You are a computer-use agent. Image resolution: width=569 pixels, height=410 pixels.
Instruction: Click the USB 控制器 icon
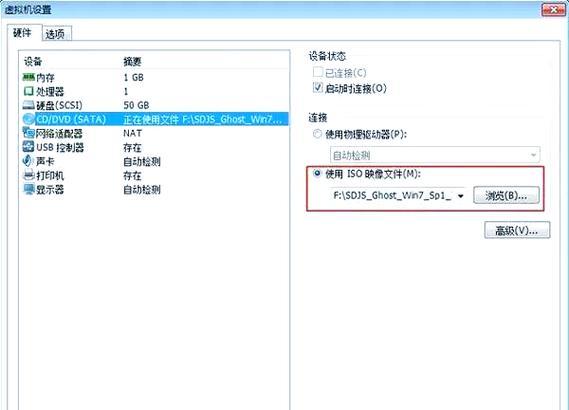[x=28, y=147]
